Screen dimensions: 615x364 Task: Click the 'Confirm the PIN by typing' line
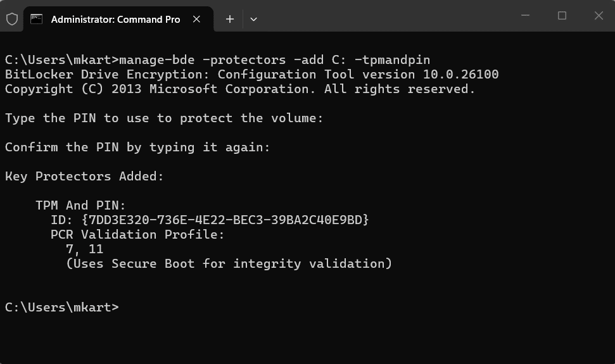pos(137,147)
